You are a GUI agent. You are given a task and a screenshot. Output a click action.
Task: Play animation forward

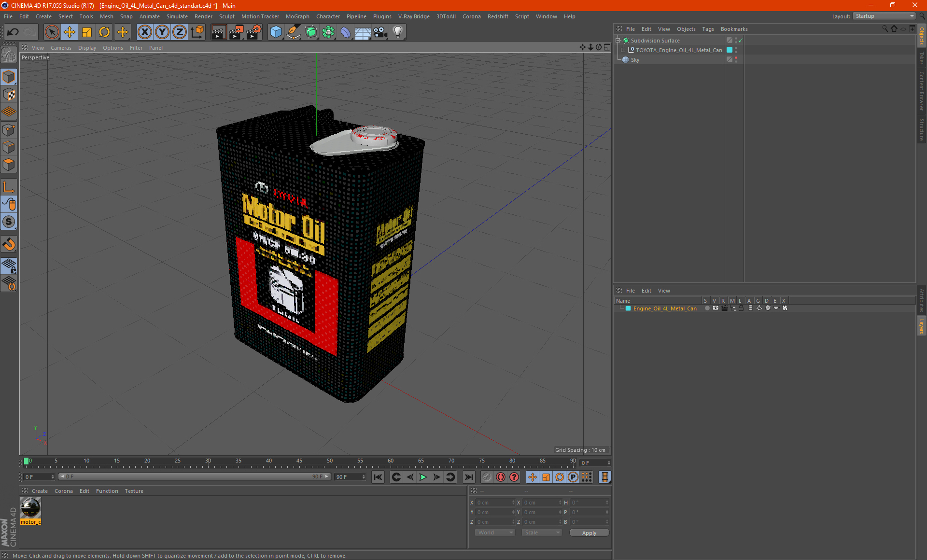(x=423, y=477)
